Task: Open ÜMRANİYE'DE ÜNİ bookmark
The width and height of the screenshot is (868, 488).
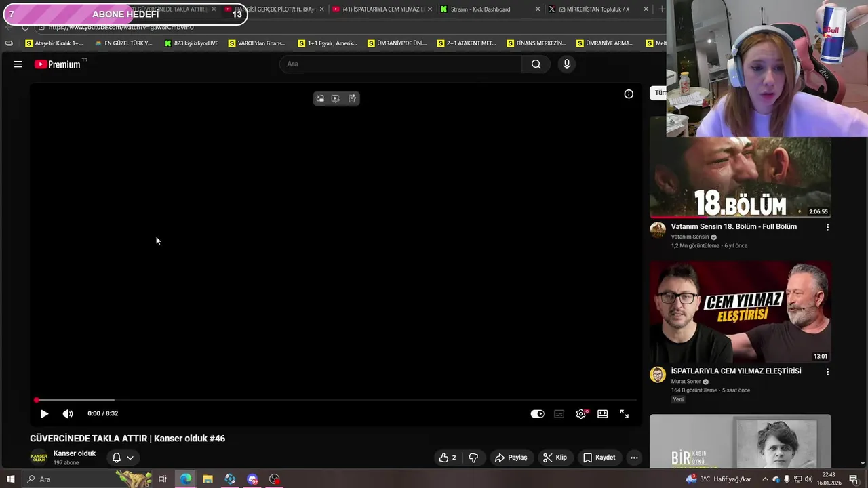Action: [x=397, y=43]
